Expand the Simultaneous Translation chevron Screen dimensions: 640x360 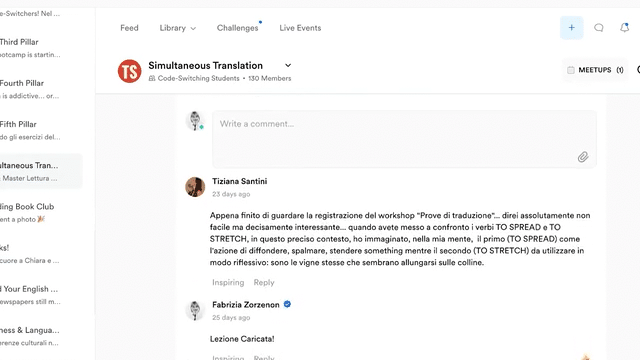[288, 65]
